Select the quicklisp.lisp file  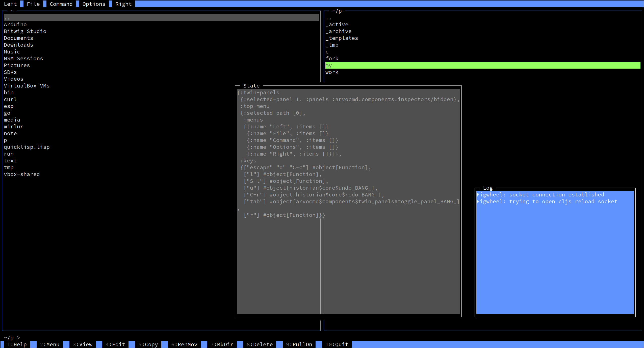(27, 147)
